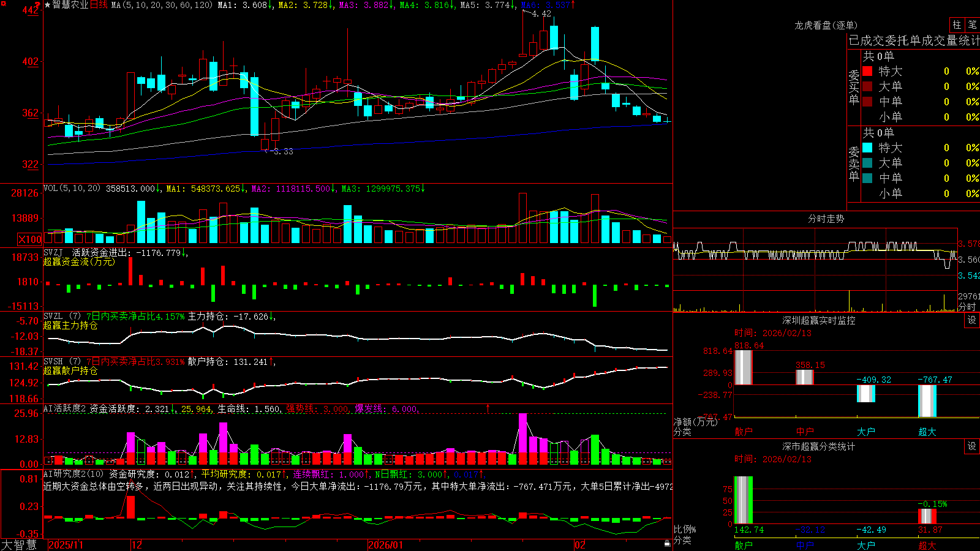Click volume MA2: 1118115.500 value
Viewport: 980px width, 551px height.
pos(293,189)
